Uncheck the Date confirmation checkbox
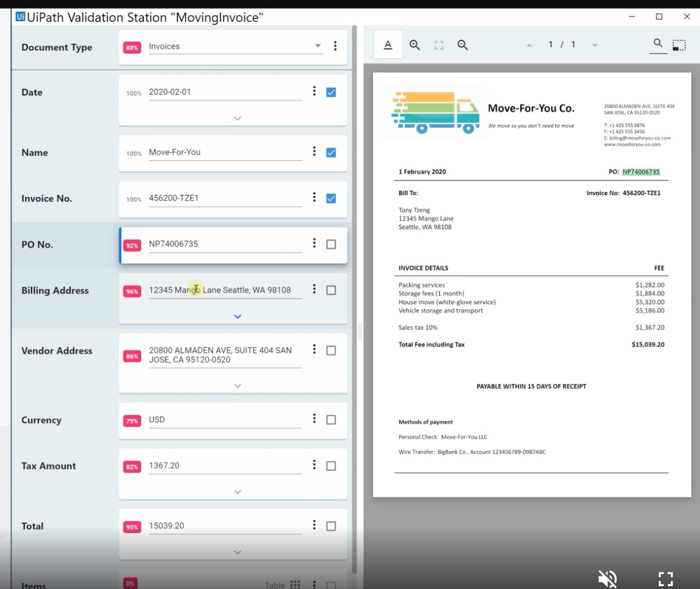 pyautogui.click(x=331, y=92)
